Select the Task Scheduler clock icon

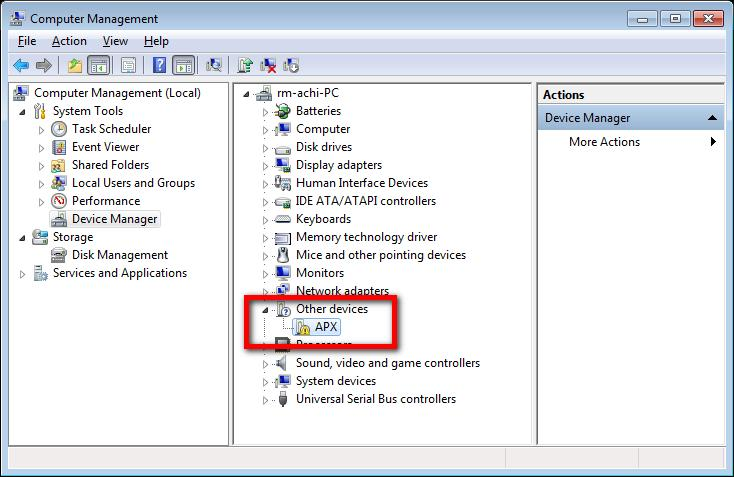59,129
